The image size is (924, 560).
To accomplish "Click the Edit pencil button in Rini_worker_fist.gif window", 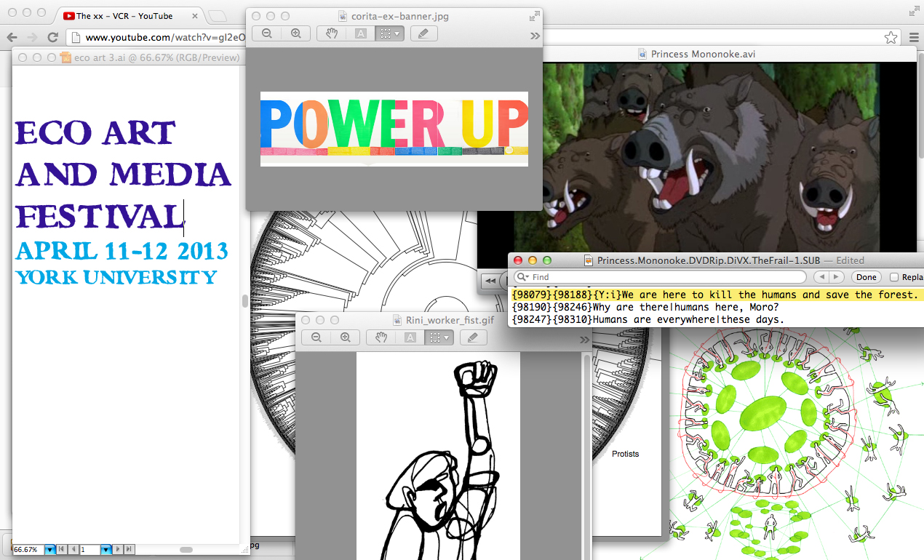I will [x=474, y=337].
